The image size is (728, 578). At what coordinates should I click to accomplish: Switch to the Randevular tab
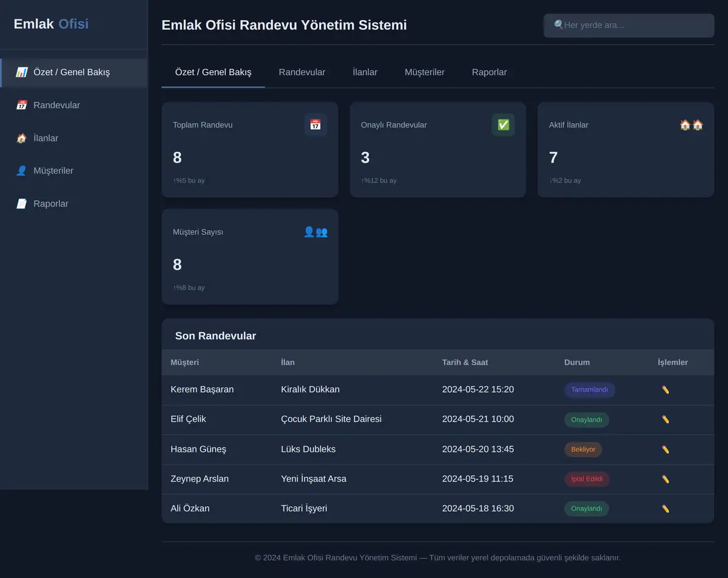302,72
